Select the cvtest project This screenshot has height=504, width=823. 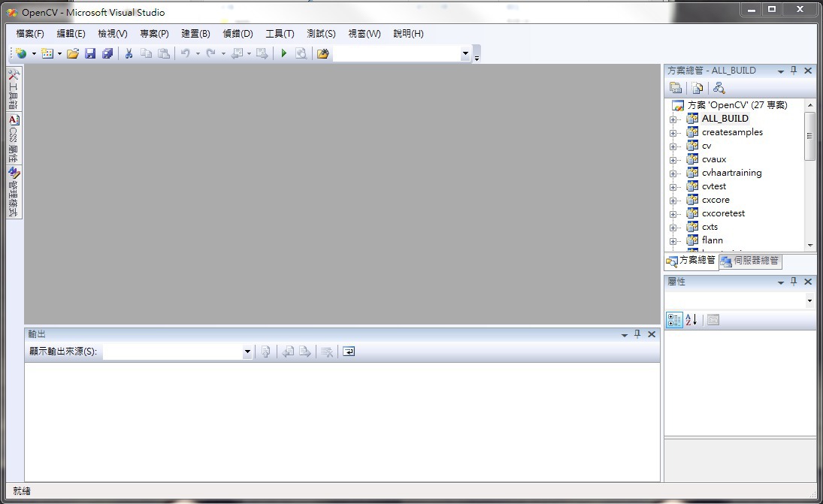(714, 186)
